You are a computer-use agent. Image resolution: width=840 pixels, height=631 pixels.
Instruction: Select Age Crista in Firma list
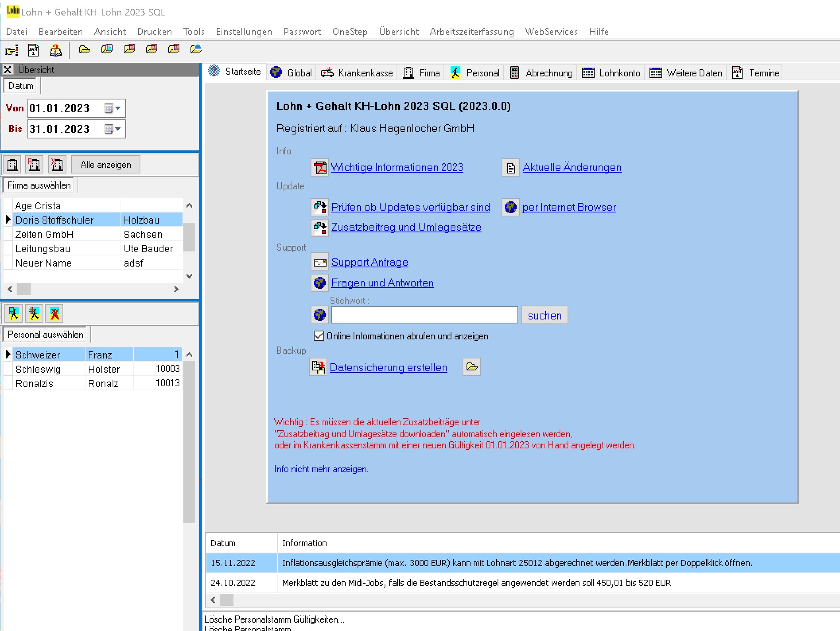click(x=93, y=206)
